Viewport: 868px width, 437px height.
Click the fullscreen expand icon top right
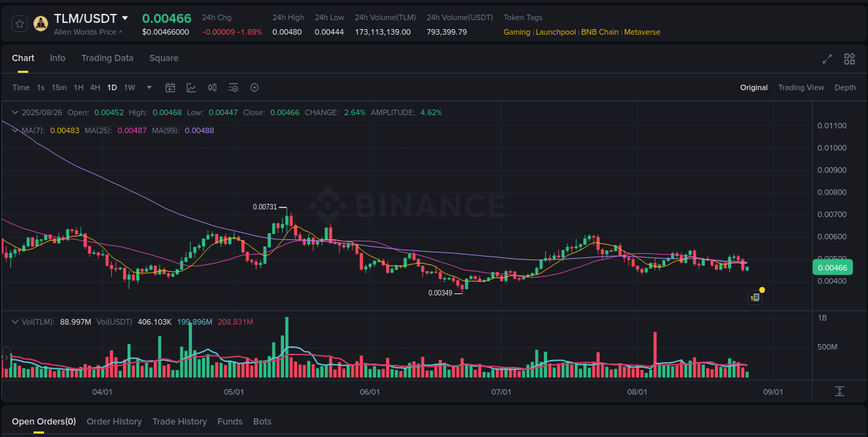826,60
